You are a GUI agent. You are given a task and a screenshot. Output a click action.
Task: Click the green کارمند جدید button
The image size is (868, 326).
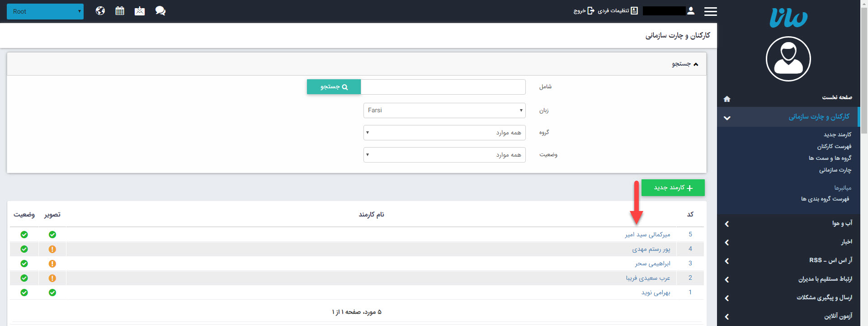(x=673, y=188)
